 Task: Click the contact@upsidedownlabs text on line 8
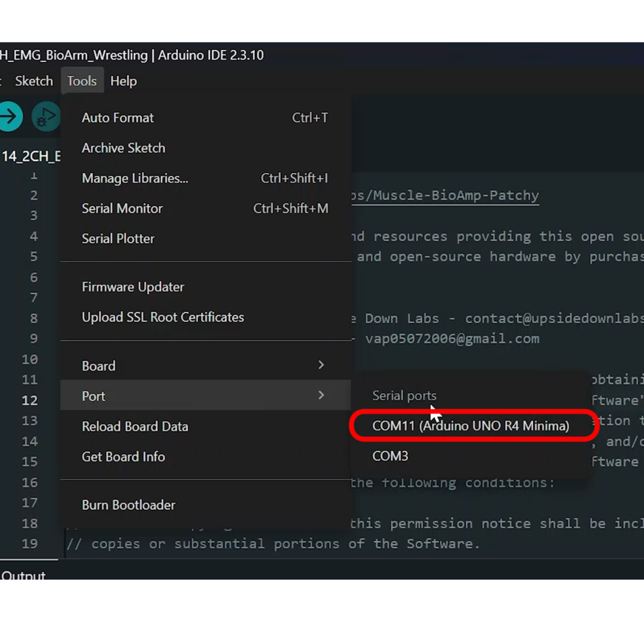pyautogui.click(x=555, y=318)
